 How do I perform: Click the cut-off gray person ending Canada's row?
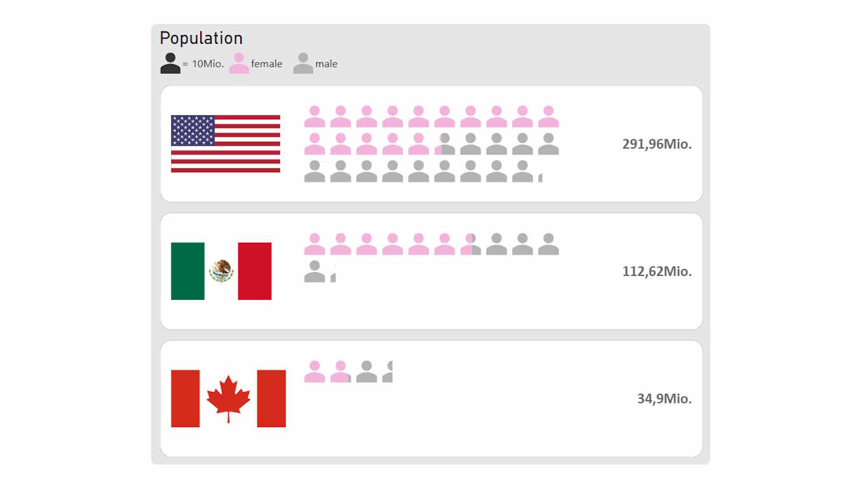388,372
